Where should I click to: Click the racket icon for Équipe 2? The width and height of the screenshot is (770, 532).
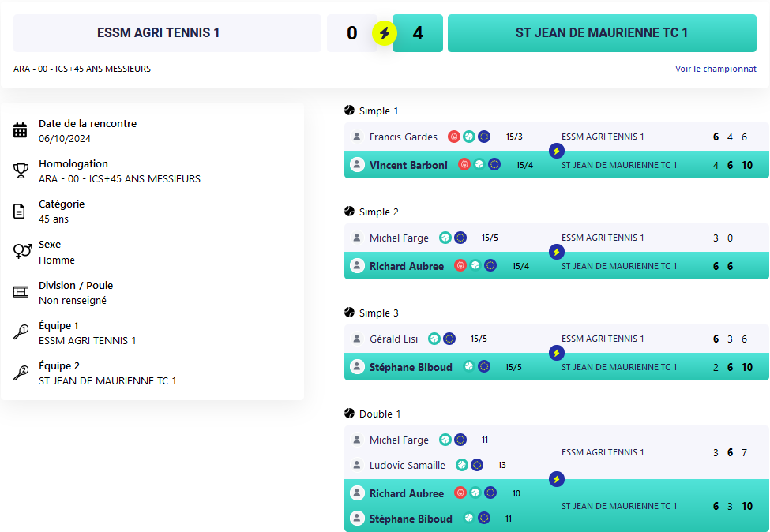[x=21, y=373]
